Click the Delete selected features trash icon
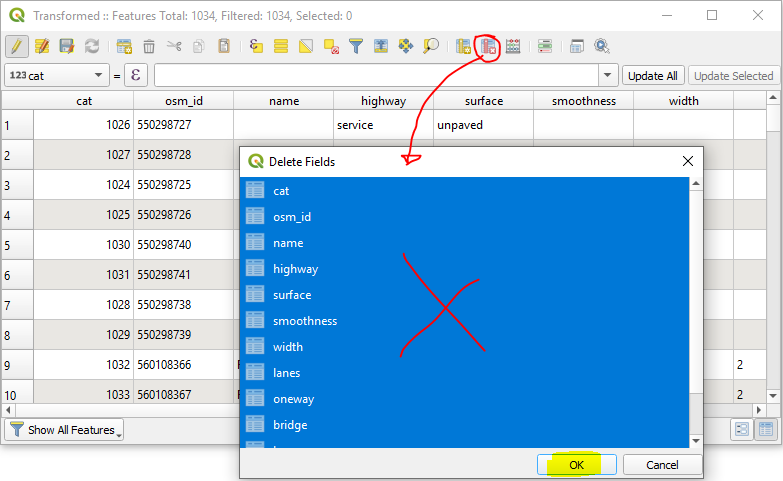The height and width of the screenshot is (481, 783). pyautogui.click(x=149, y=46)
